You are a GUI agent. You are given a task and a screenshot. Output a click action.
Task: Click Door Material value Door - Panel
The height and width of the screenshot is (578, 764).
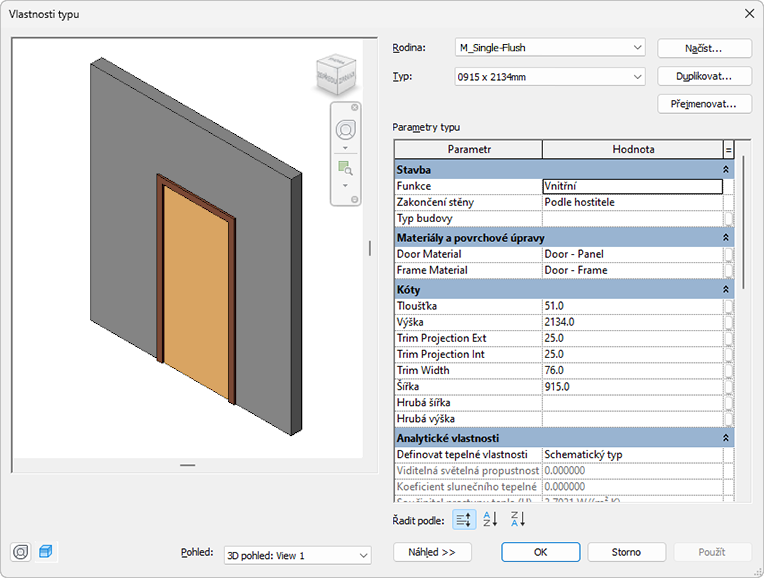(x=632, y=254)
